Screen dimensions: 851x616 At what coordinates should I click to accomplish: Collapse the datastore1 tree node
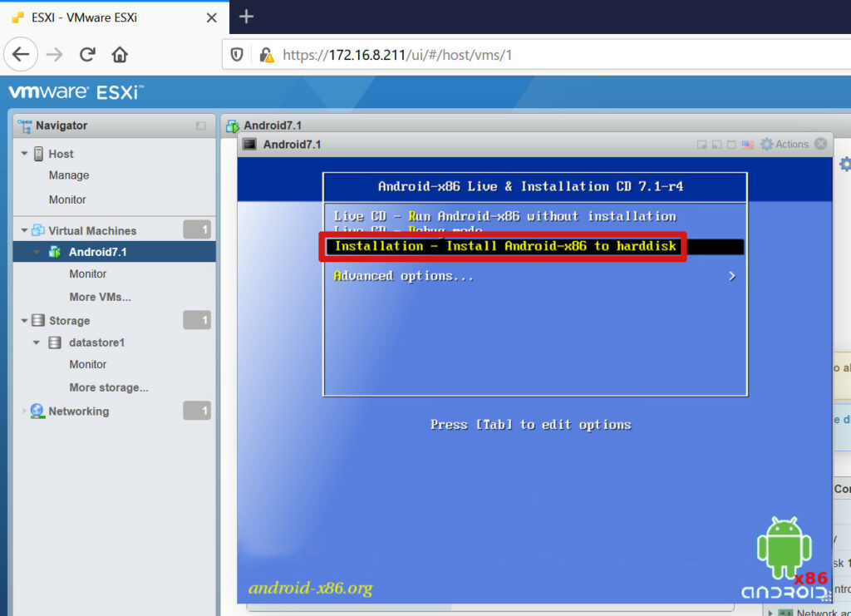(37, 342)
